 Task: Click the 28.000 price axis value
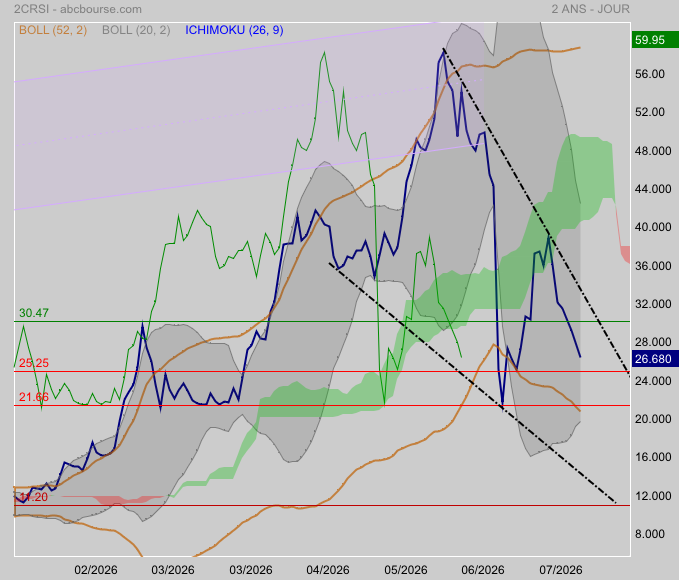pos(653,342)
